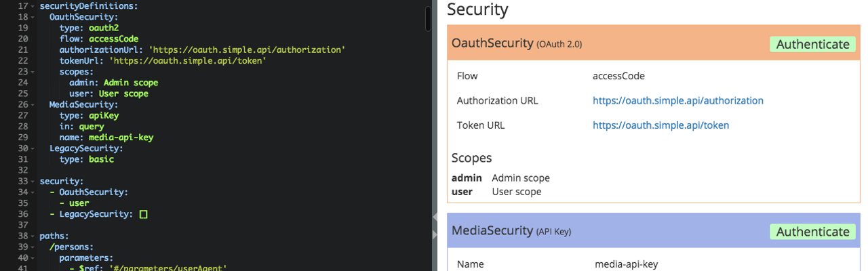Click the bold 'user' scope in preview
868x271 pixels.
(x=462, y=192)
